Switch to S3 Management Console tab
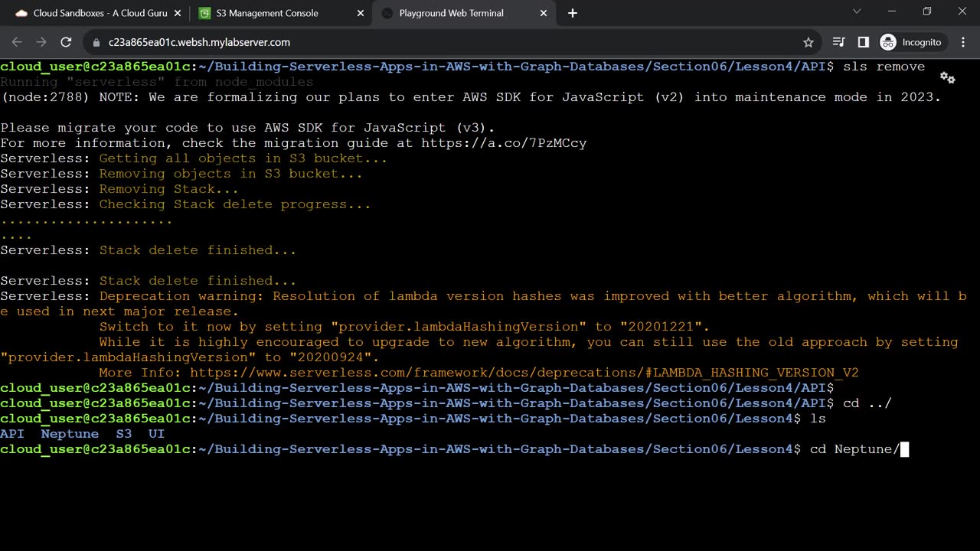Viewport: 980px width, 551px height. coord(266,13)
